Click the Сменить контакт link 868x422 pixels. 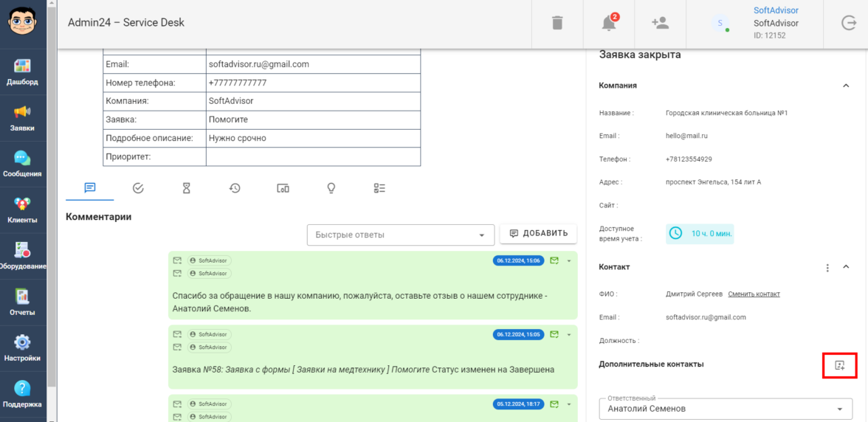[754, 294]
